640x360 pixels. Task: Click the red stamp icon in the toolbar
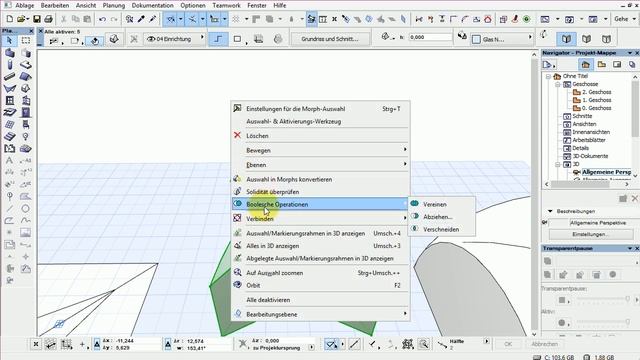click(x=515, y=19)
